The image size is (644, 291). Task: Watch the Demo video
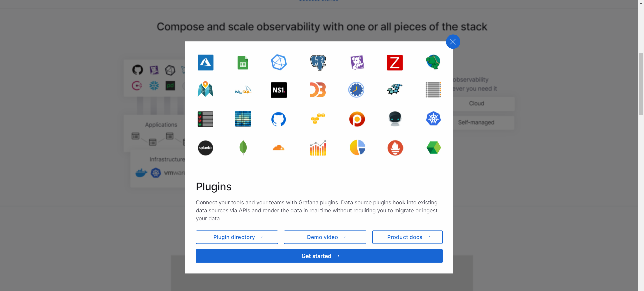325,237
